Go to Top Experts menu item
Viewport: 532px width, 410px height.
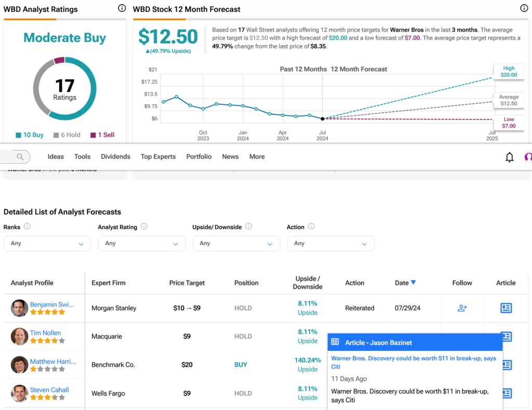(x=158, y=156)
